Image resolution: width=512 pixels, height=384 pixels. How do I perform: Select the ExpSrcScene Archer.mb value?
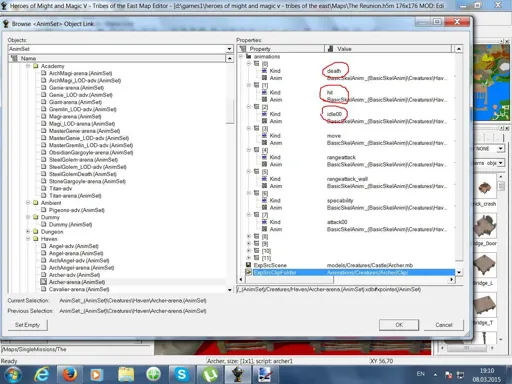tap(370, 265)
